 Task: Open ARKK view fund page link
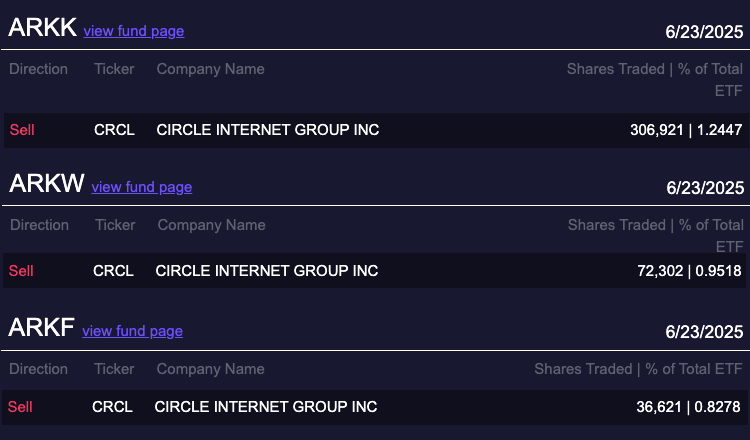(x=133, y=31)
